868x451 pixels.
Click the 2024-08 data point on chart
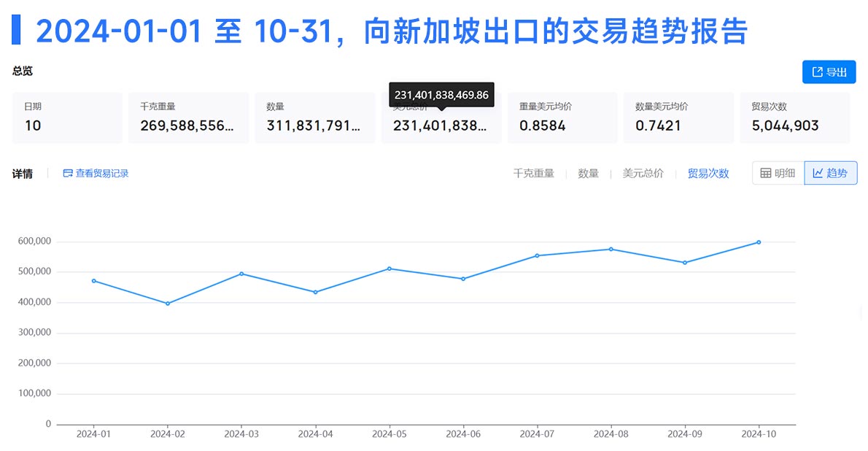click(611, 250)
